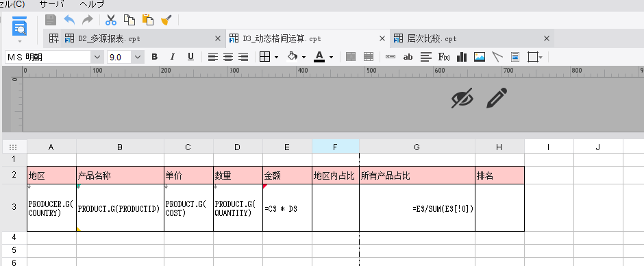Copy the selected cell
Image resolution: width=644 pixels, height=266 pixels.
coord(129,20)
